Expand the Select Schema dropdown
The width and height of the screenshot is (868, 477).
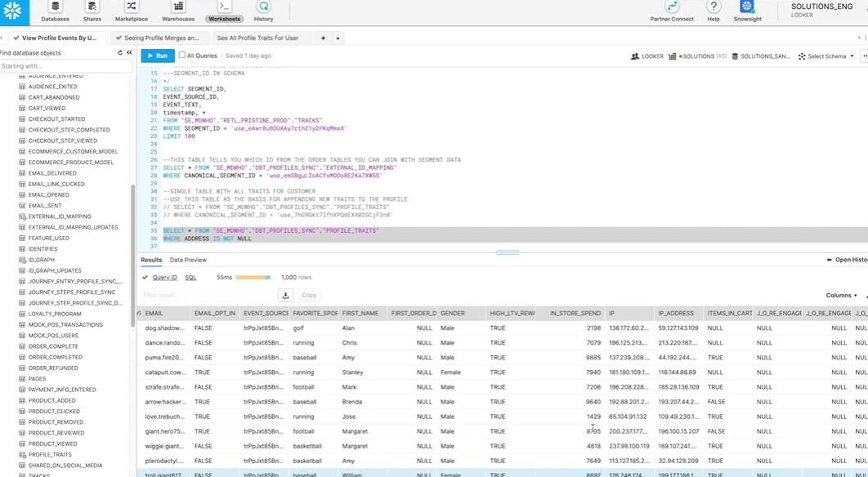(826, 56)
